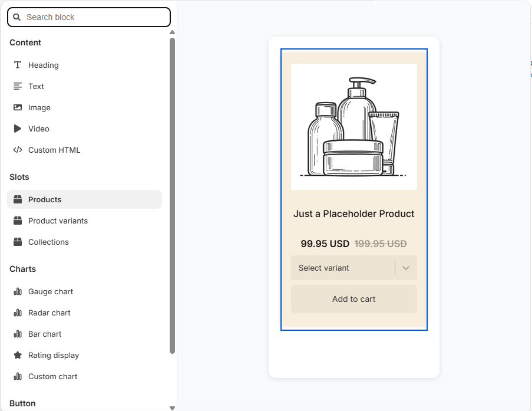The width and height of the screenshot is (532, 411).
Task: Click the dropdown chevron on Select variant
Action: coord(405,268)
